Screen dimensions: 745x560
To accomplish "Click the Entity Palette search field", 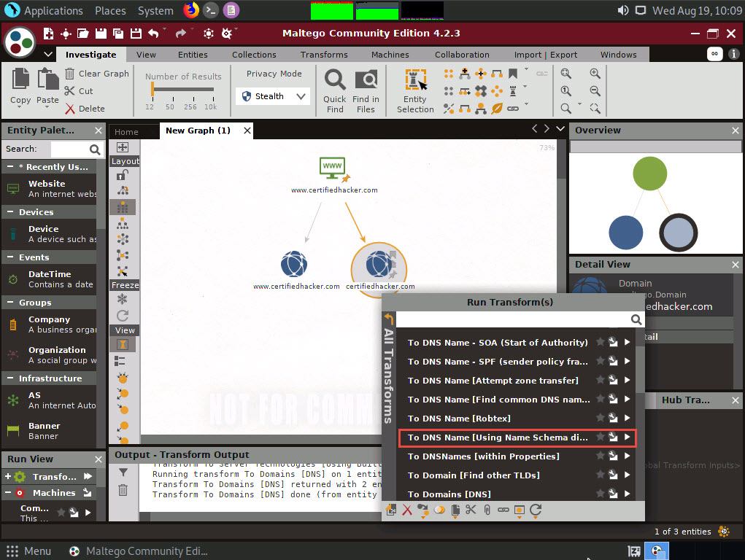I will click(69, 149).
